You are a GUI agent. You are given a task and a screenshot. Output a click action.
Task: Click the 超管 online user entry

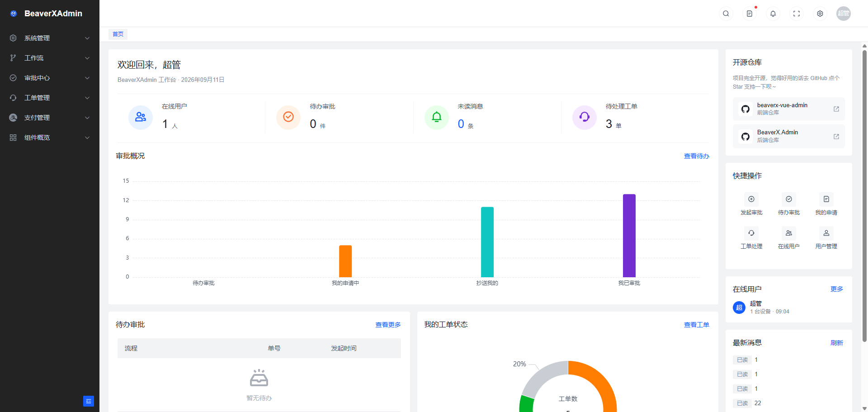(788, 308)
